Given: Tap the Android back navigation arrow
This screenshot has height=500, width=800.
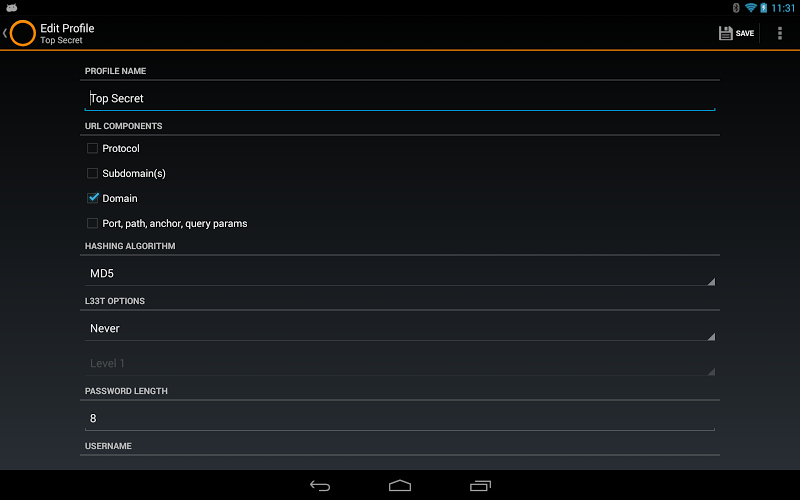Looking at the screenshot, I should coord(320,486).
